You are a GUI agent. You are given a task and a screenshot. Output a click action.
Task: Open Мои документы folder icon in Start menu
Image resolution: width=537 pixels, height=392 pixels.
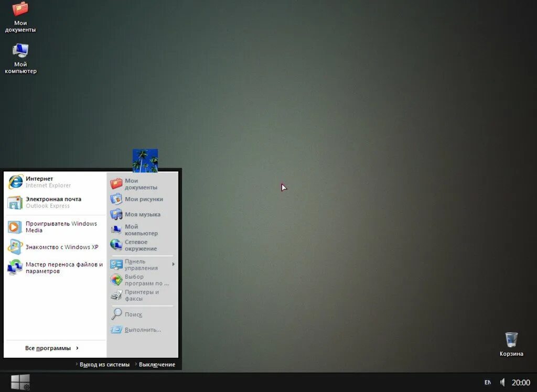click(x=116, y=184)
